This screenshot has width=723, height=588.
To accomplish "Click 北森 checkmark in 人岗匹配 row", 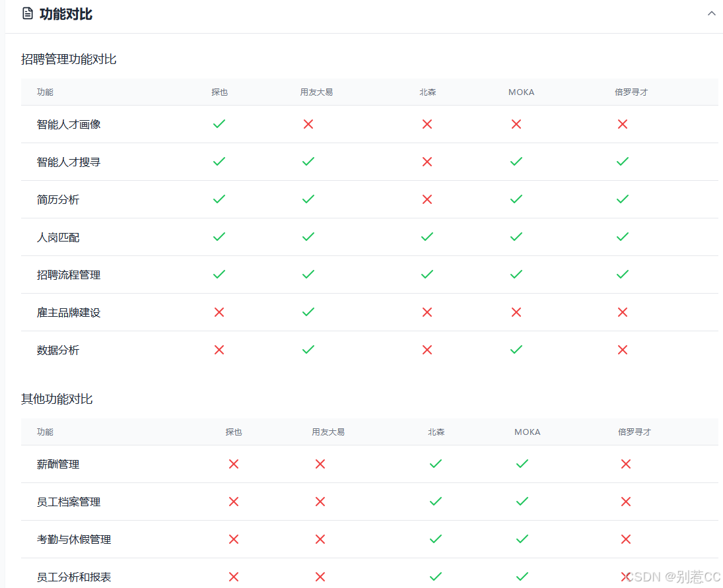I will pos(427,237).
